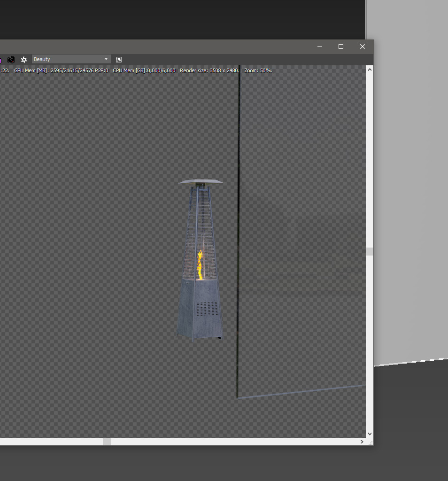
Task: Click the vertical scrollbar thumb
Action: click(370, 252)
